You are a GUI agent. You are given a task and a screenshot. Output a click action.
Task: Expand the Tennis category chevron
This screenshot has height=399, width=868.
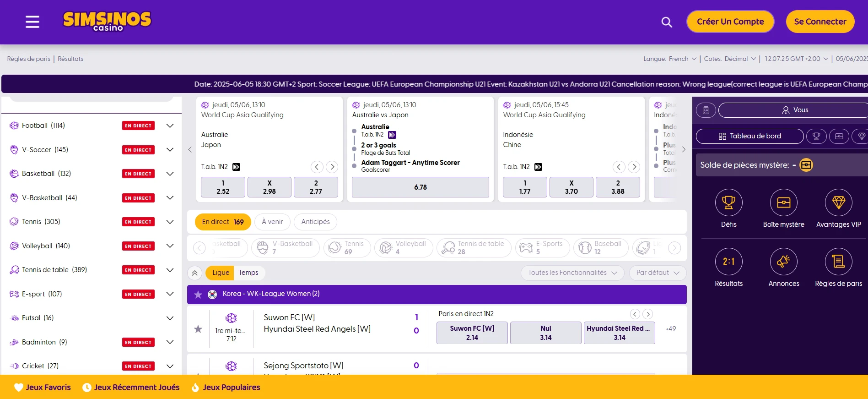coord(170,222)
